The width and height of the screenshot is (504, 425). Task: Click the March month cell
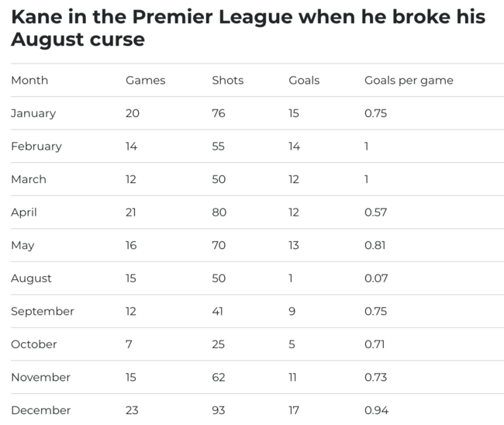(x=29, y=179)
